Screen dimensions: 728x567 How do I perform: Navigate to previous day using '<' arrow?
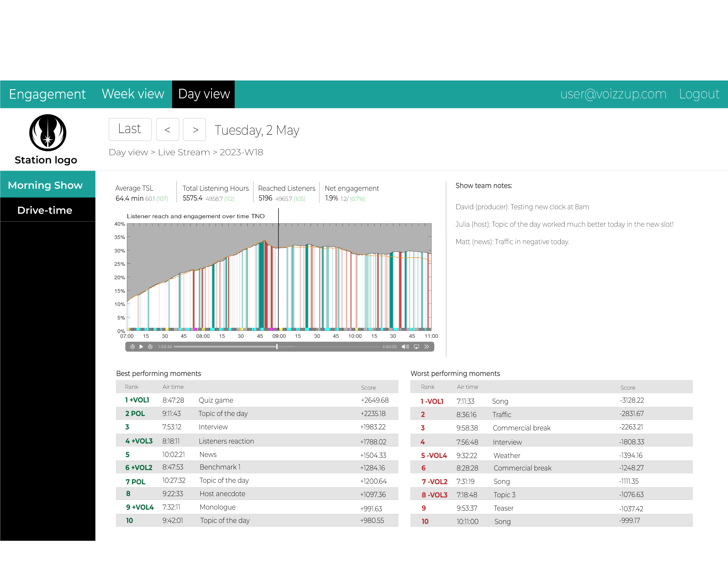click(168, 129)
